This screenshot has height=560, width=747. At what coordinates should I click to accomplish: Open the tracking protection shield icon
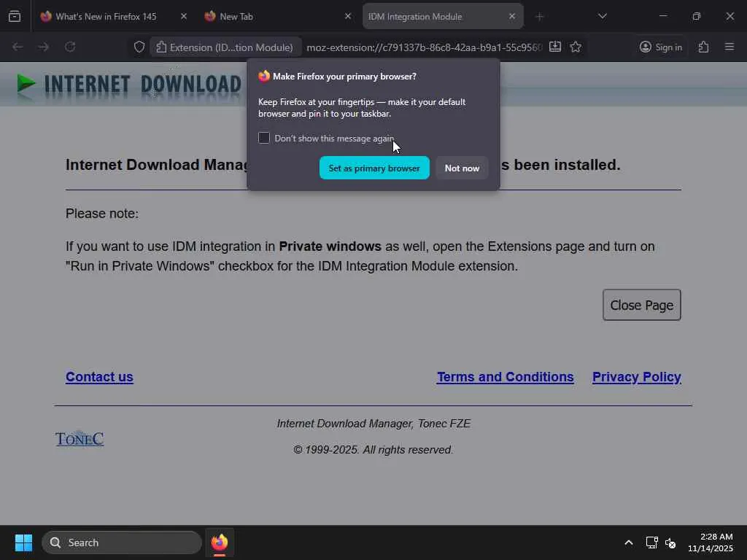click(139, 47)
